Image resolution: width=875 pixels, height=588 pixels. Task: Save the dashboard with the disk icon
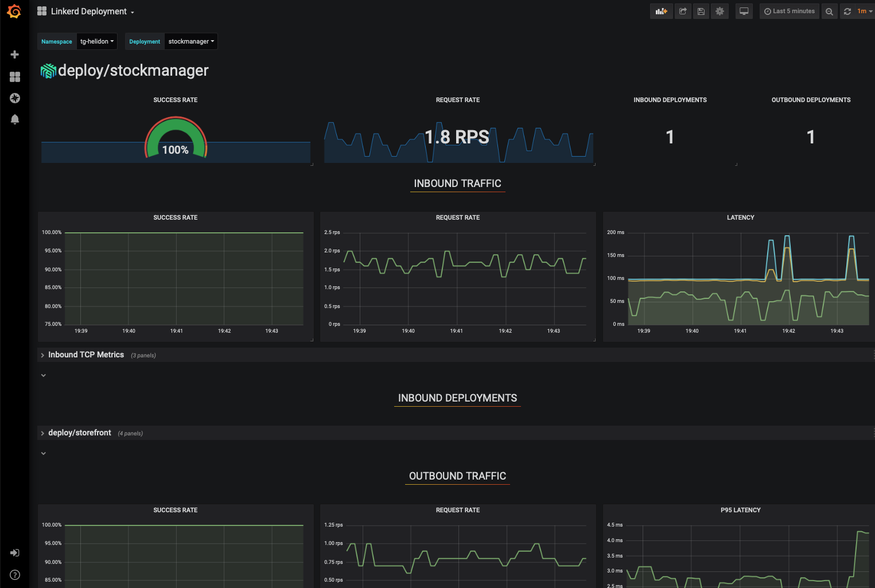coord(701,11)
